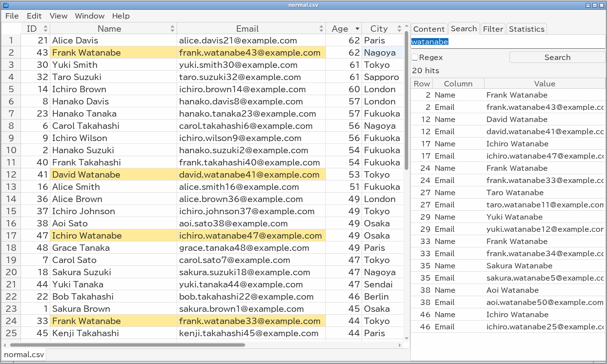Click the aoi.watanabe50@example.com search result
Viewport: 607px width, 364px height.
tap(545, 303)
